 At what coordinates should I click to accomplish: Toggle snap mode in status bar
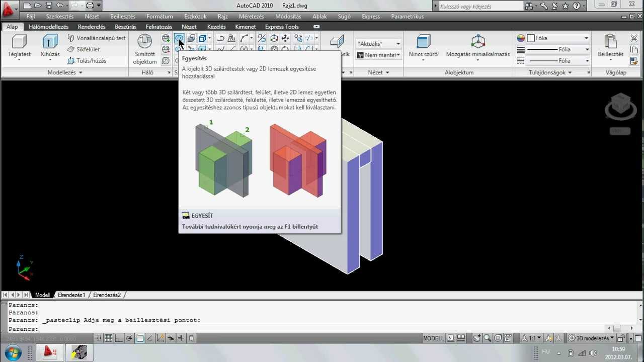click(98, 338)
